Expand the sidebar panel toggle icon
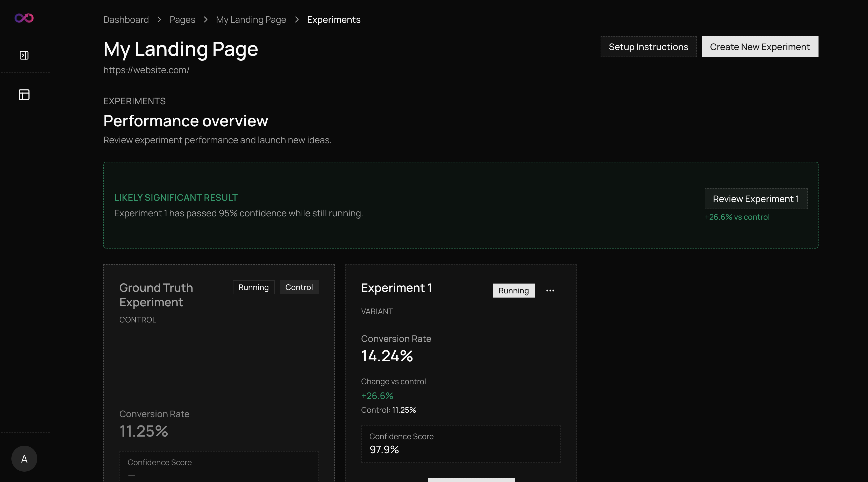The height and width of the screenshot is (482, 868). point(24,55)
